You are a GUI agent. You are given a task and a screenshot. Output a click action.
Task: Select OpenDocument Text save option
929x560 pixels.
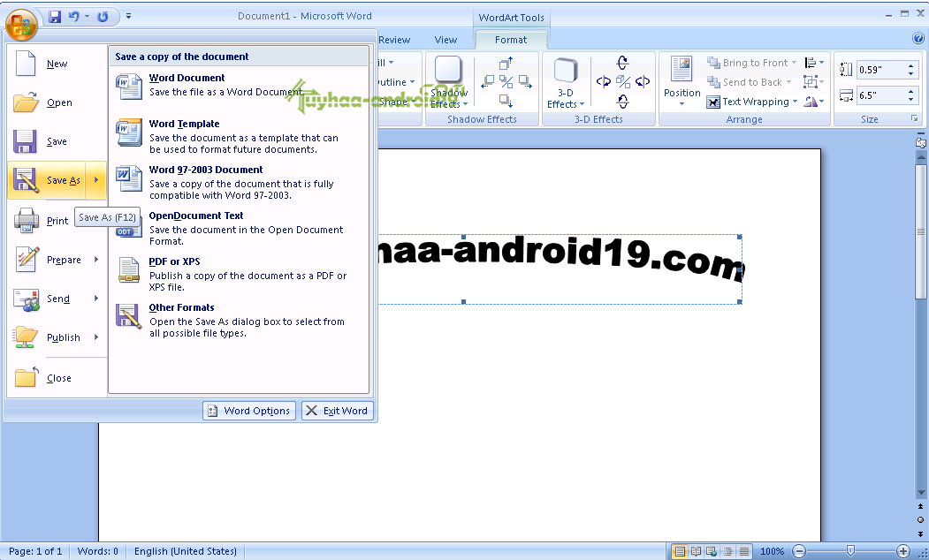tap(238, 229)
